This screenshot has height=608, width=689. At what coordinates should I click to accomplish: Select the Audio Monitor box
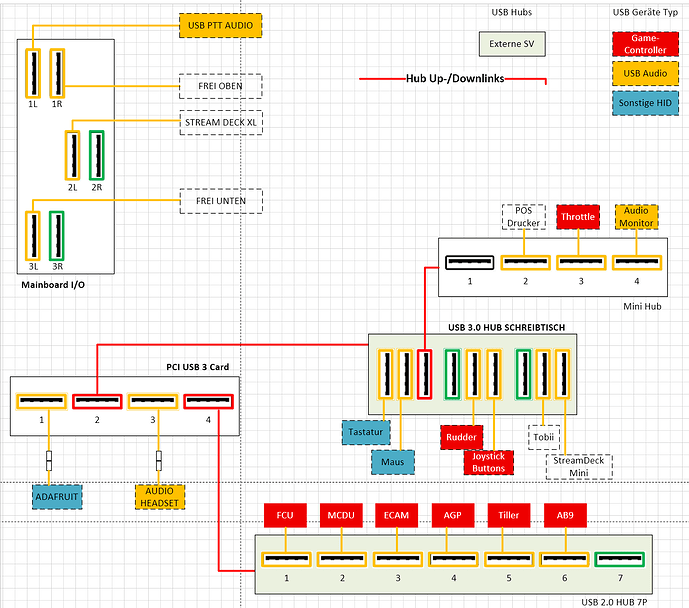[636, 217]
